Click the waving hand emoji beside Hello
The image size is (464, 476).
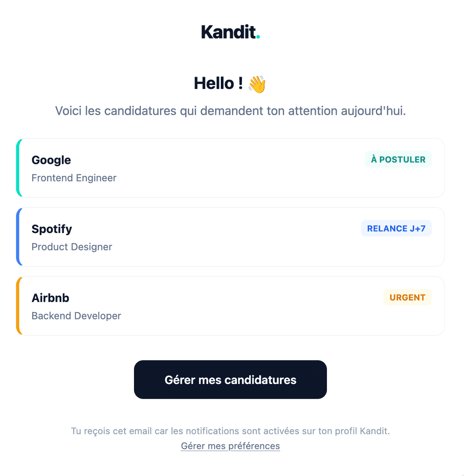click(x=256, y=84)
